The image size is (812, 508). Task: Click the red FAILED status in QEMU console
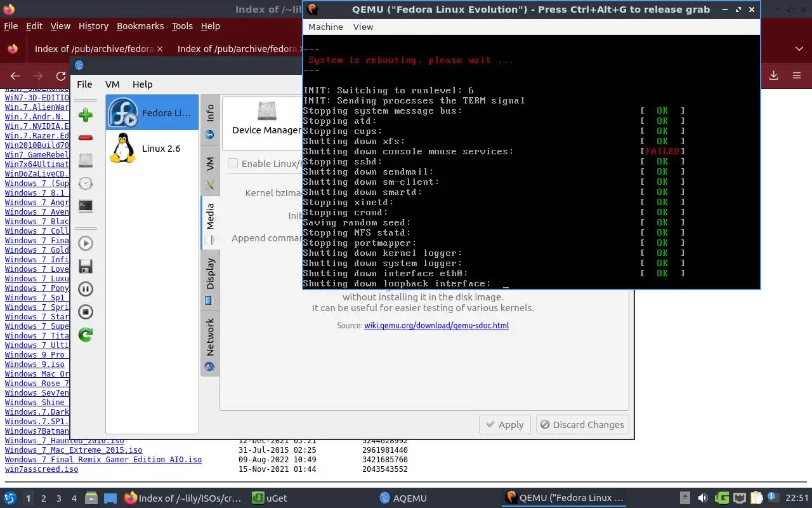click(x=662, y=151)
